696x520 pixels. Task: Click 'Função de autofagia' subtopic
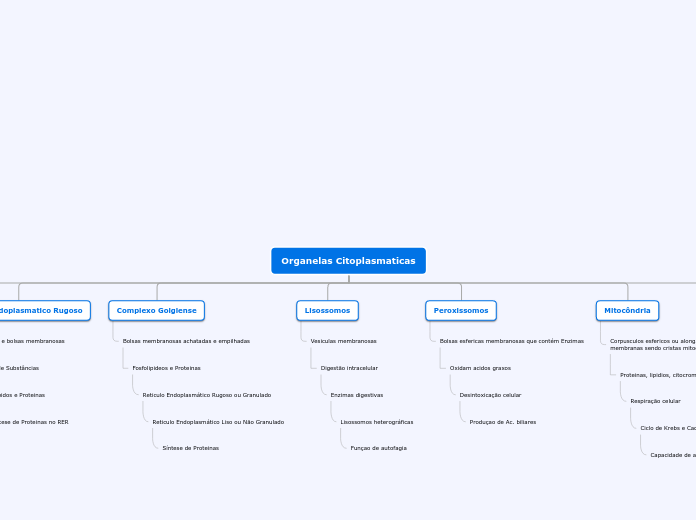click(x=379, y=448)
